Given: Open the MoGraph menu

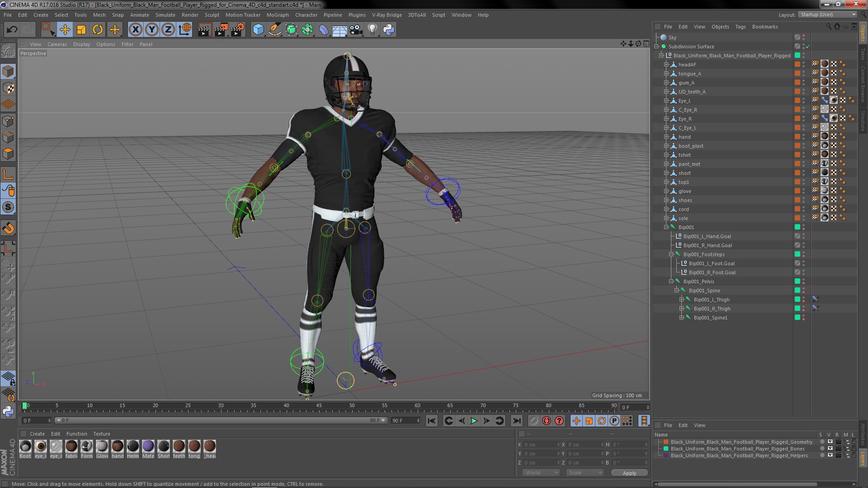Looking at the screenshot, I should coord(278,15).
